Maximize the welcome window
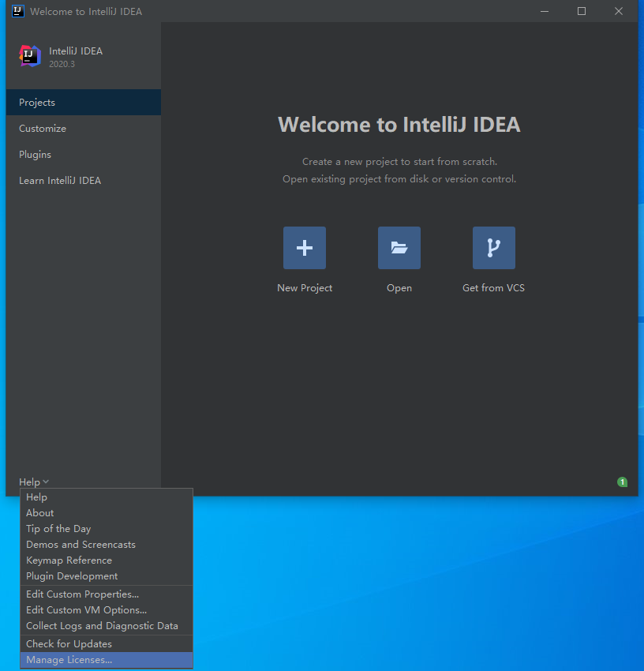 (581, 11)
